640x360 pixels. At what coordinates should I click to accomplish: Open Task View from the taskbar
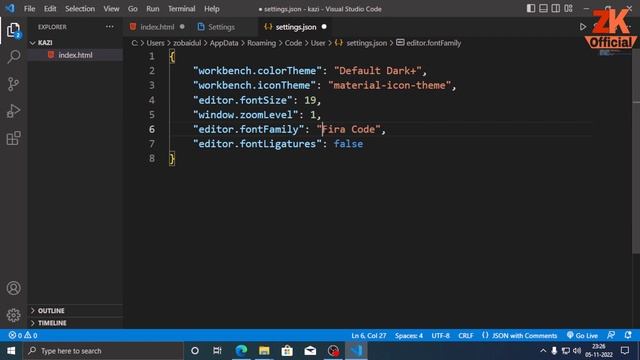tap(217, 351)
